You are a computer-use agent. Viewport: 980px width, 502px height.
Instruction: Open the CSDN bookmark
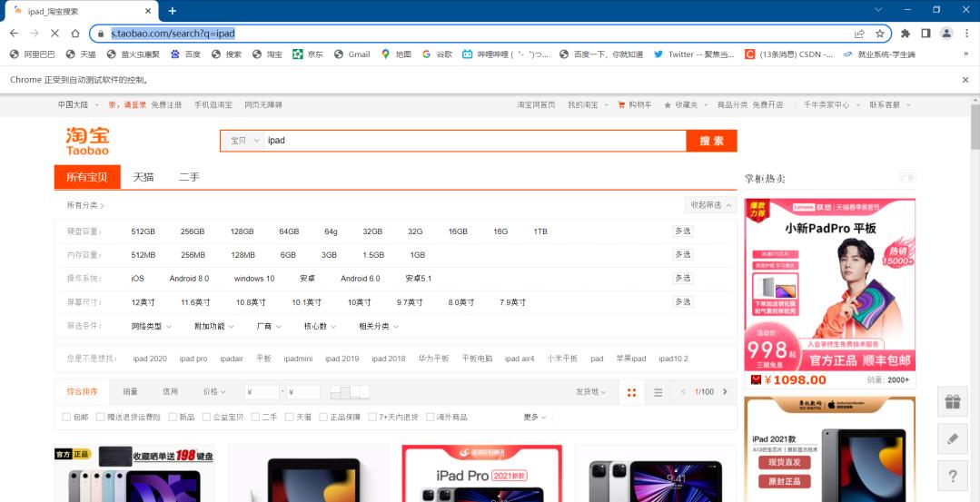(x=788, y=54)
